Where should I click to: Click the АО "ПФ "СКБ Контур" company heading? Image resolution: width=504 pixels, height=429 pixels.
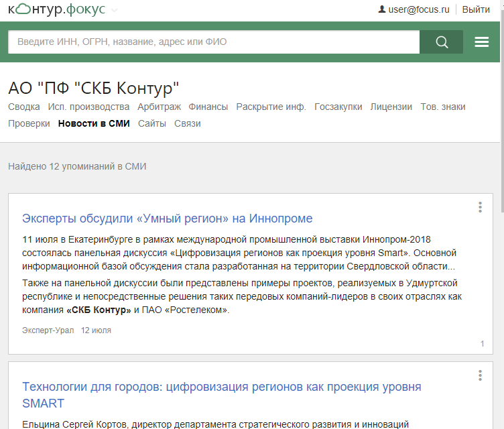[x=94, y=88]
